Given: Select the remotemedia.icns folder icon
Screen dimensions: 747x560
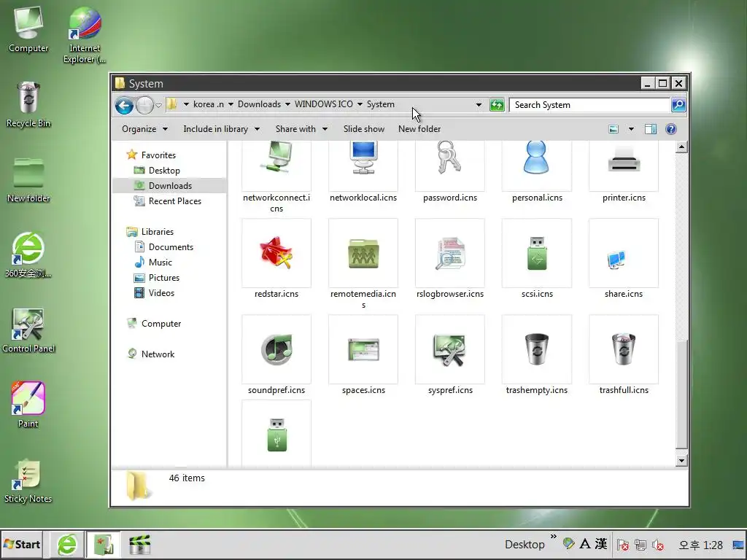Looking at the screenshot, I should coord(363,253).
